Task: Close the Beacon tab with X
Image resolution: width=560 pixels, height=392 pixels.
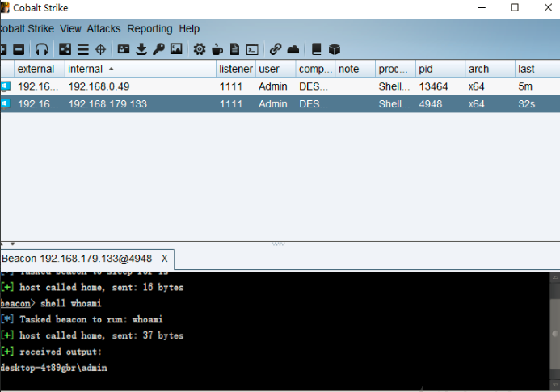Action: 164,259
